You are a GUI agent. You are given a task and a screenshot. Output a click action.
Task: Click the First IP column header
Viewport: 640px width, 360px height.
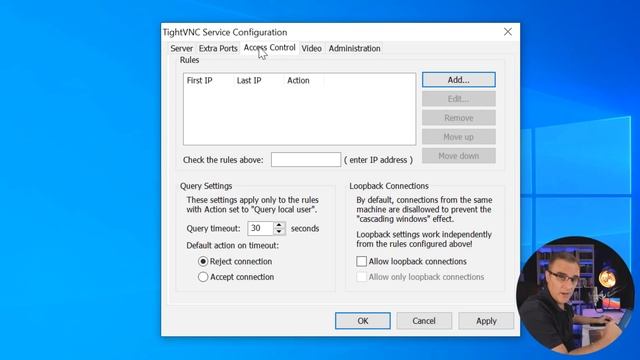[209, 80]
